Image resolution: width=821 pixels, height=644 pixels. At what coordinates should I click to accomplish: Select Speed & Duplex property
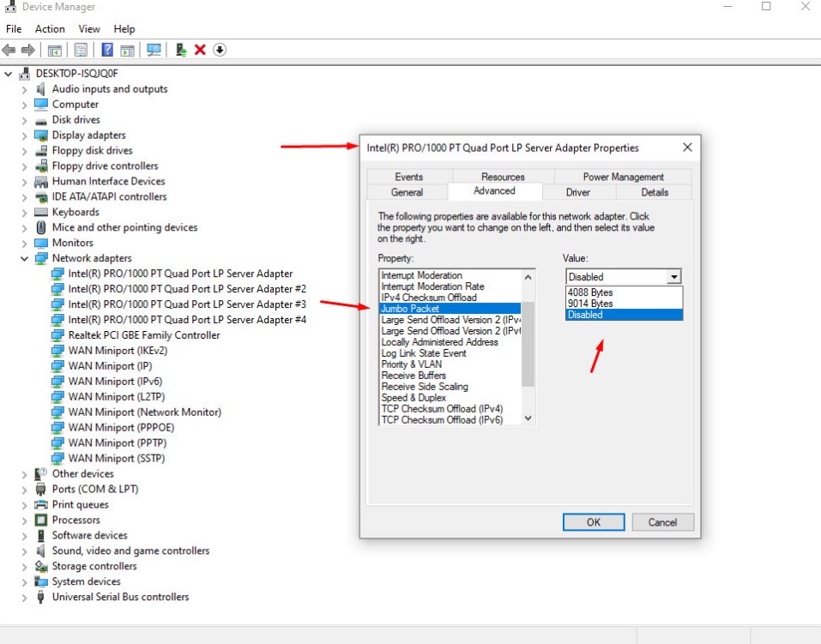tap(450, 398)
